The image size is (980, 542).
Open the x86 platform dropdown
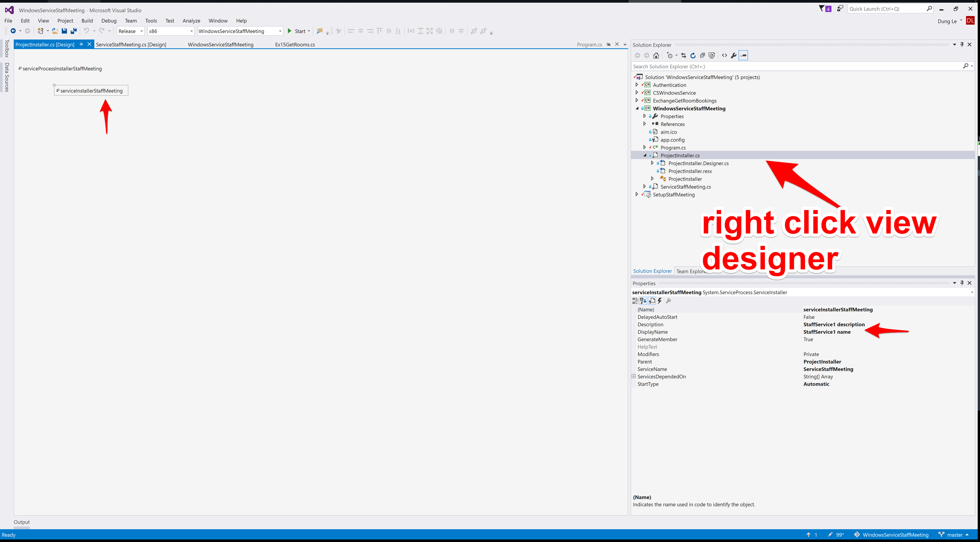[x=171, y=31]
